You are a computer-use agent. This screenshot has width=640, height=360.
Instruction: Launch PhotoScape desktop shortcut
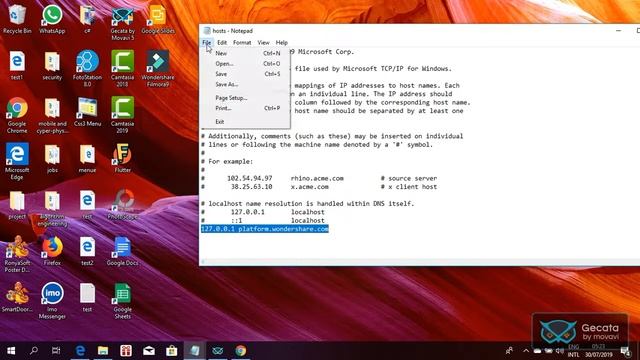(122, 205)
